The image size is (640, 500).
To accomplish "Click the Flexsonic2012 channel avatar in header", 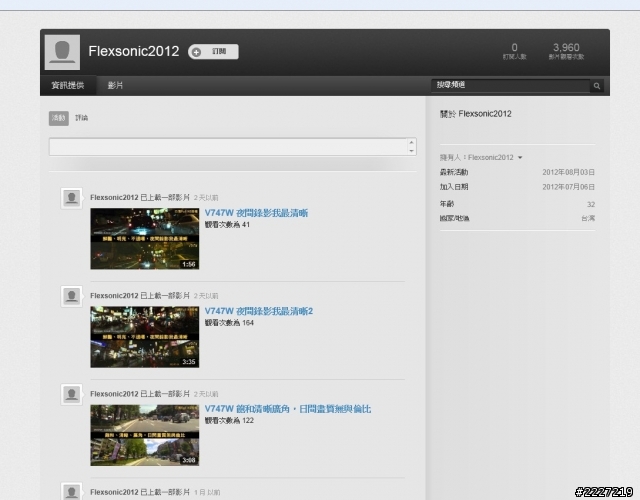I will tap(63, 51).
